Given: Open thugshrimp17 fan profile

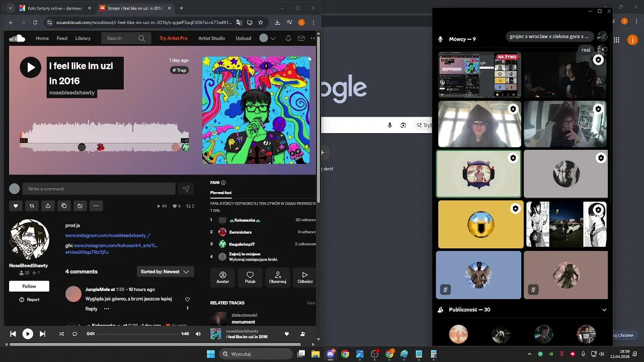Looking at the screenshot, I should (242, 244).
